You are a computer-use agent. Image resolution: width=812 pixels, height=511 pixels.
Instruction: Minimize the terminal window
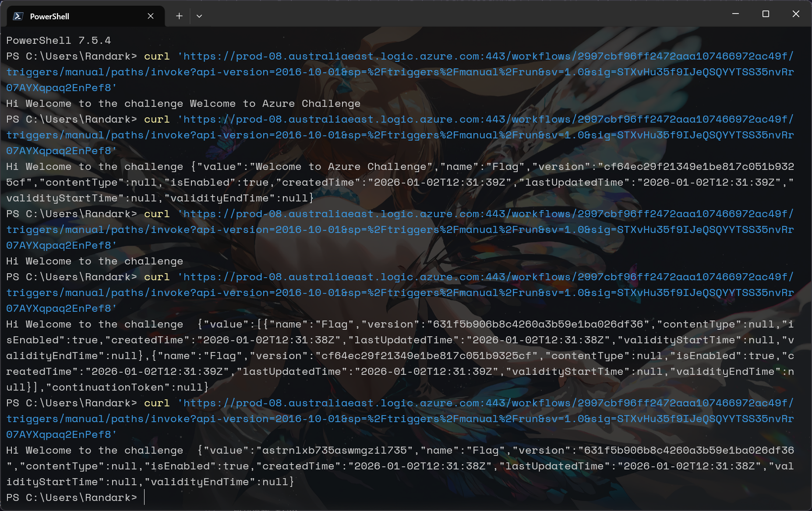coord(735,14)
